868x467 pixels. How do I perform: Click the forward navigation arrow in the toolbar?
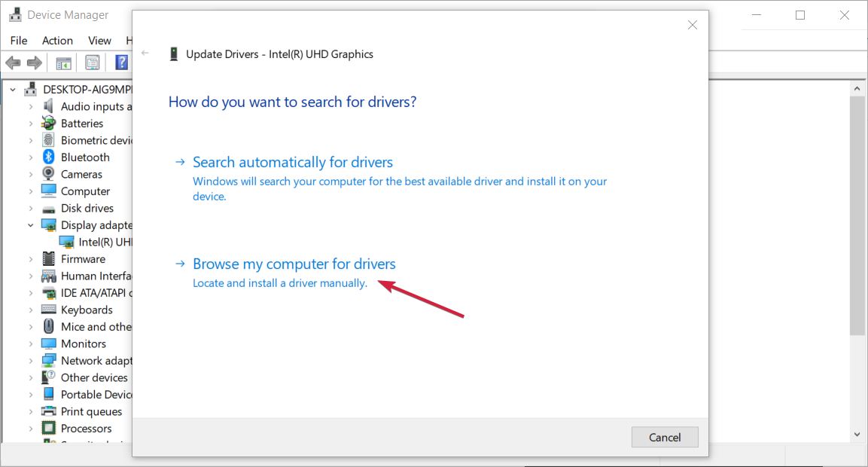34,63
